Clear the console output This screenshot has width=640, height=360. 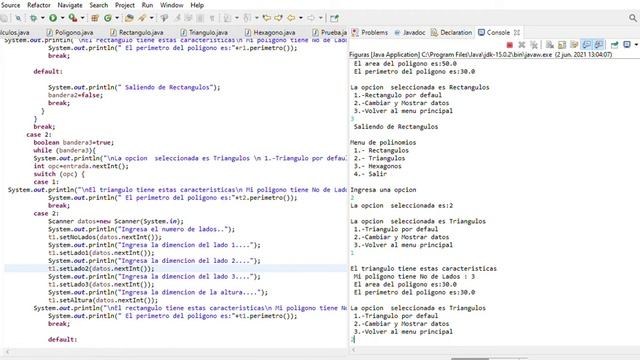pos(550,45)
